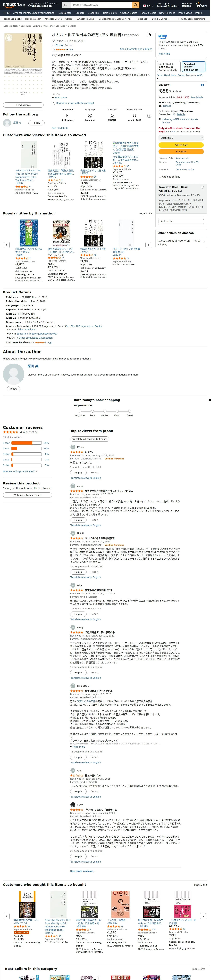The height and width of the screenshot is (980, 211).
Task: Open the Quantity dropdown
Action: click(181, 138)
